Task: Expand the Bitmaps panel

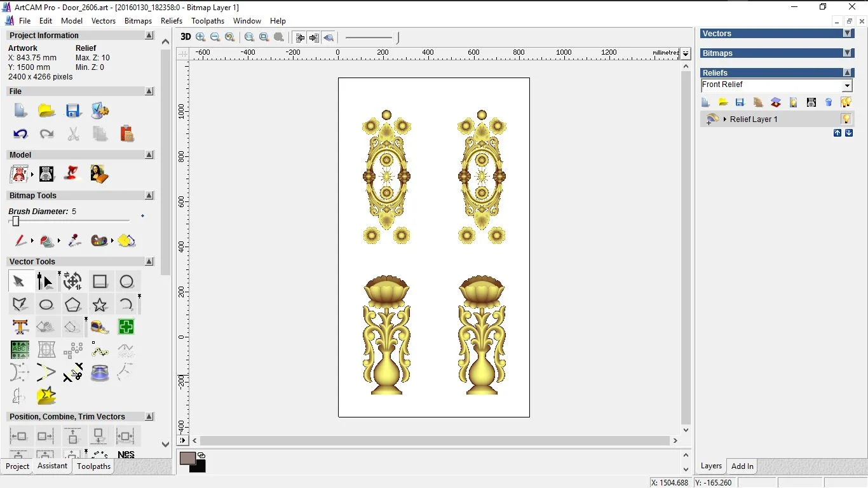Action: 847,53
